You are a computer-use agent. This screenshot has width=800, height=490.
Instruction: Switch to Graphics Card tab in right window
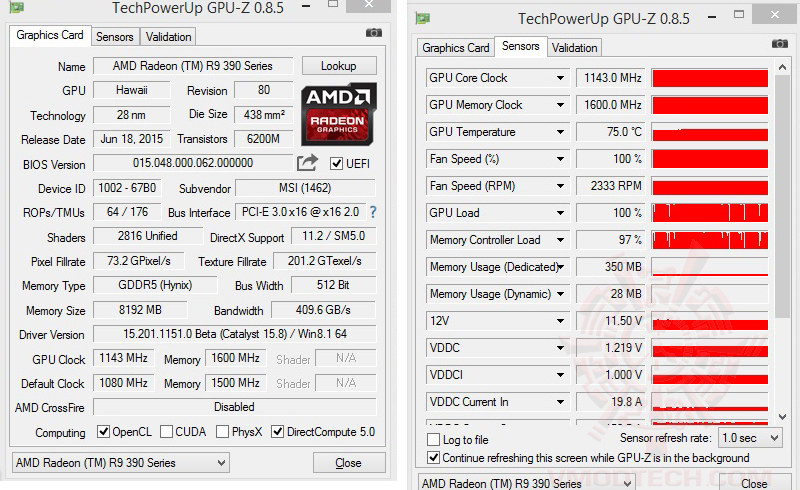(x=456, y=48)
